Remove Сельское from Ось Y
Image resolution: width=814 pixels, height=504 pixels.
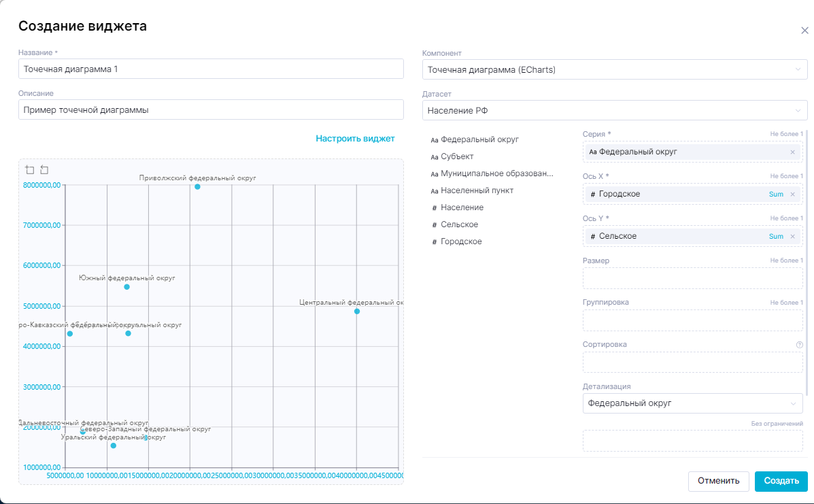tap(792, 236)
